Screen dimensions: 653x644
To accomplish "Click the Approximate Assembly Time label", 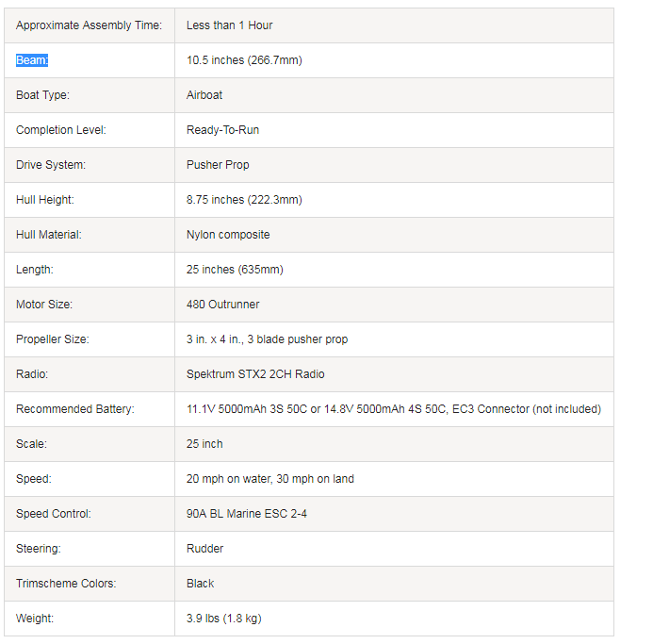I will click(89, 25).
